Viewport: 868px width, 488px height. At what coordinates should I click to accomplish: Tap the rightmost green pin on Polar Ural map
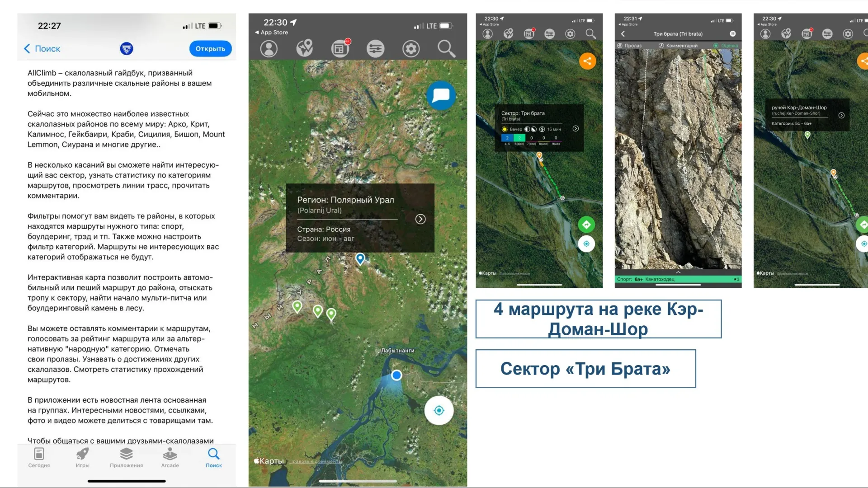[x=331, y=314]
